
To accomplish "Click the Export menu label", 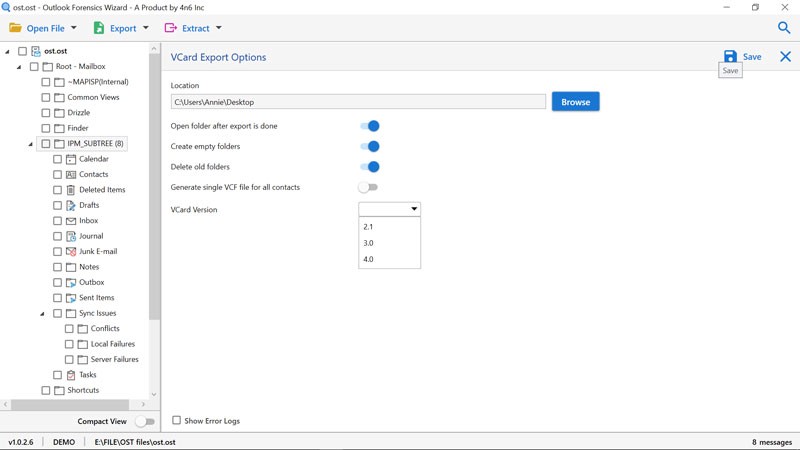I will coord(123,29).
